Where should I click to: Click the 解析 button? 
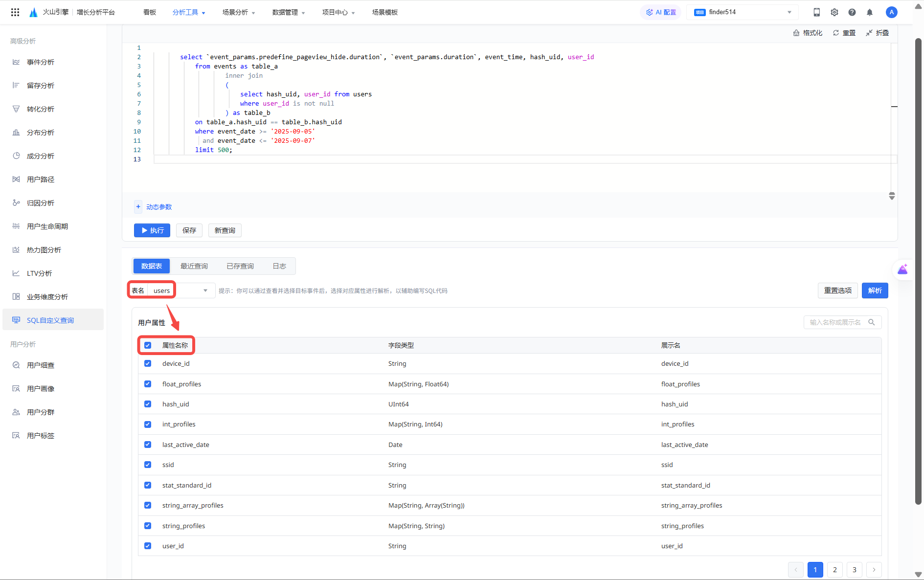pos(875,290)
